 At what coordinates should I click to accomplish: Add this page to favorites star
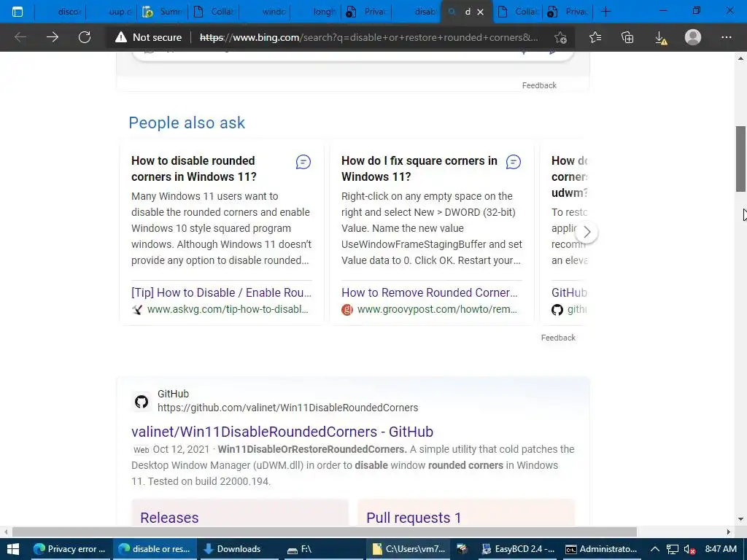(561, 37)
